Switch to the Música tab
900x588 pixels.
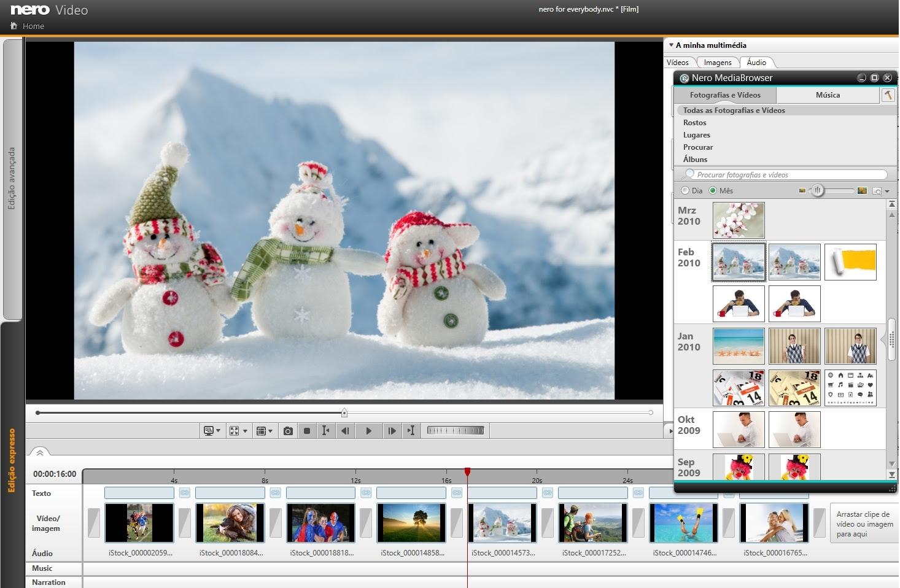(x=828, y=95)
